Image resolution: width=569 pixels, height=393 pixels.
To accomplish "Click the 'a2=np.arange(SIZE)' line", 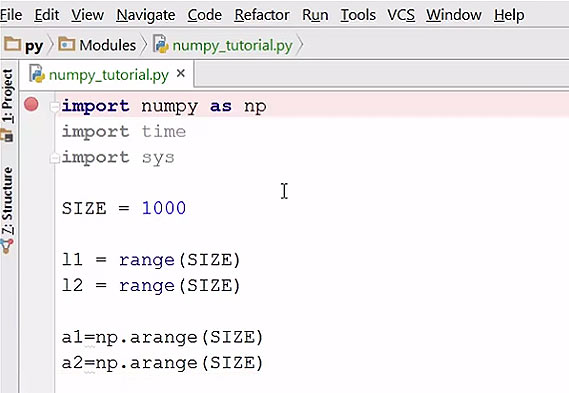I will [x=162, y=363].
